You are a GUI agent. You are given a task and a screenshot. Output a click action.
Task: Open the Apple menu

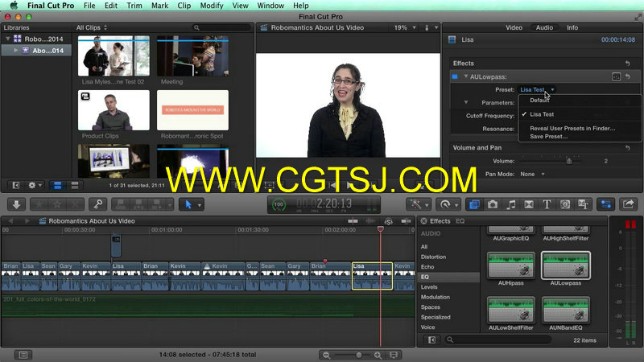pyautogui.click(x=13, y=6)
